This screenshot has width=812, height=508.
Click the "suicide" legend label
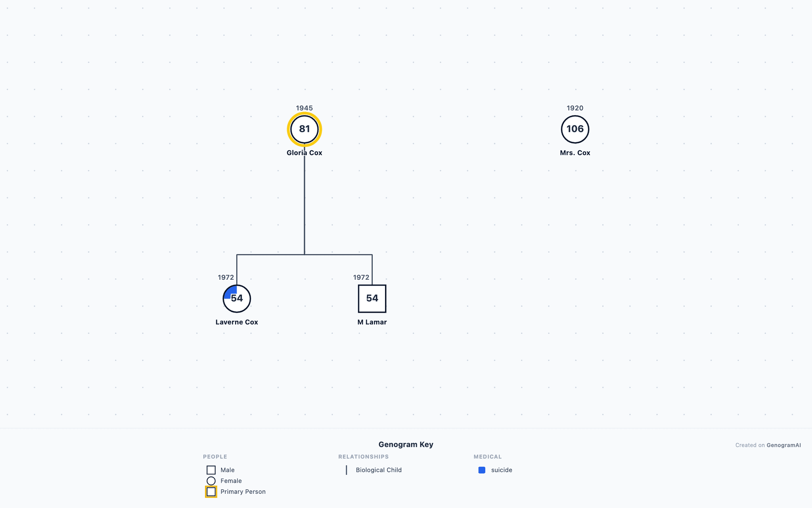[502, 470]
